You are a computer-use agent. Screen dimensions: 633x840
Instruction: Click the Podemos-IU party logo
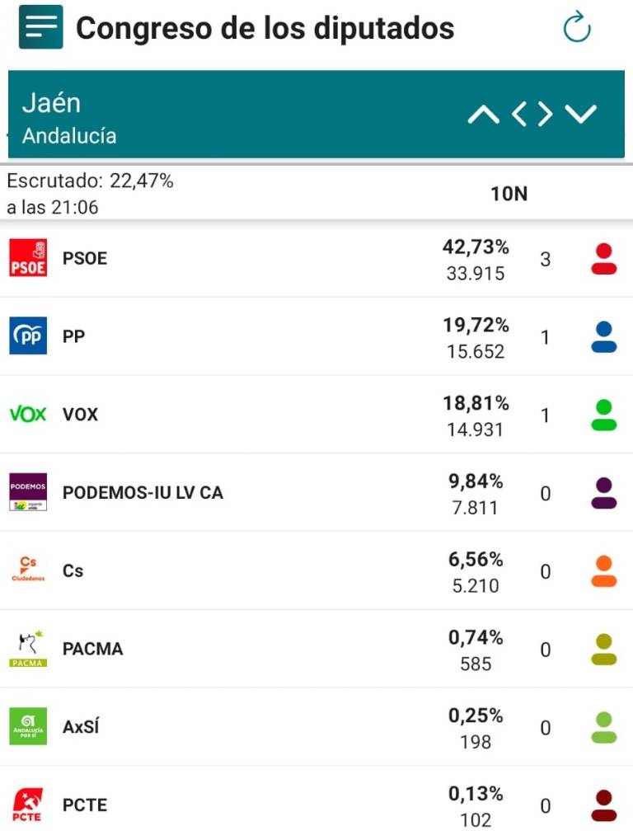(28, 492)
